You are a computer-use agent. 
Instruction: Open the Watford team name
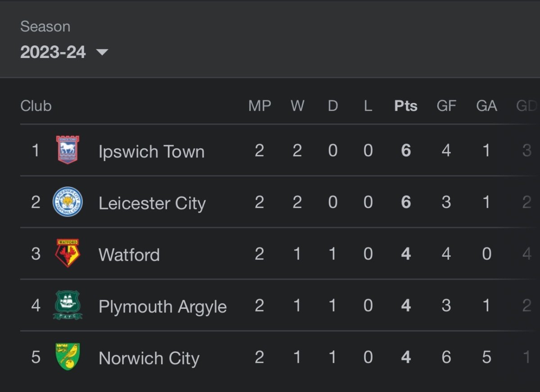[x=129, y=255]
